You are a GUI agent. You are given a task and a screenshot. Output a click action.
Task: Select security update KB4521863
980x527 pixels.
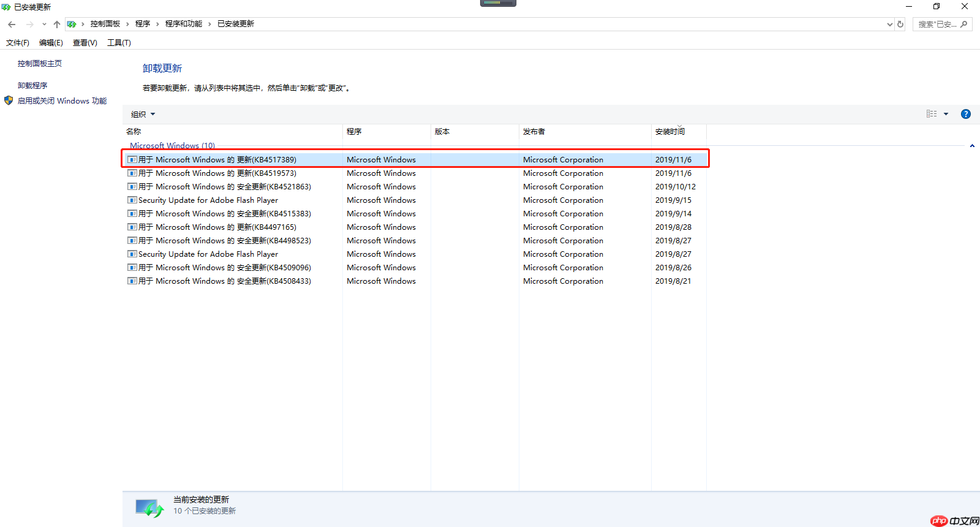coord(415,187)
